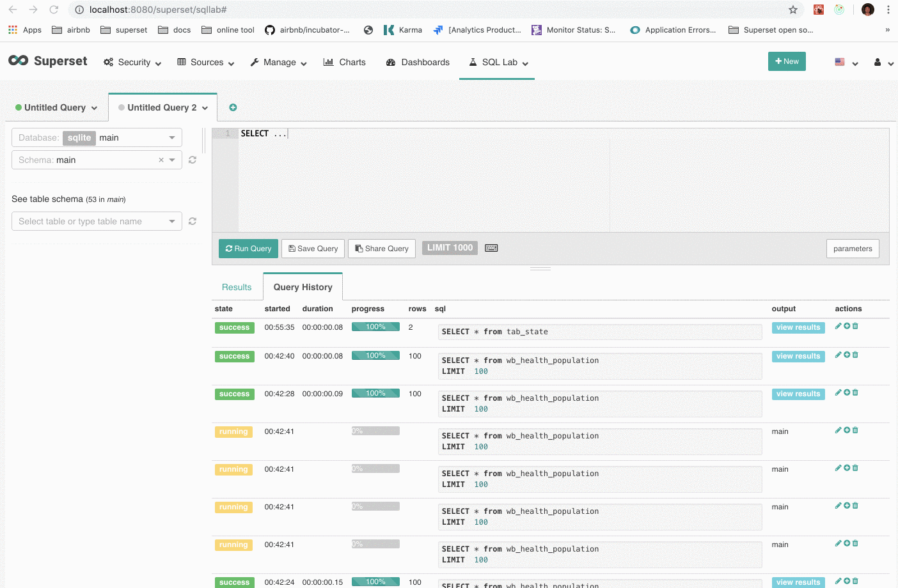The width and height of the screenshot is (898, 588).
Task: Open the Apps bookmarks shortcut
Action: (x=25, y=30)
